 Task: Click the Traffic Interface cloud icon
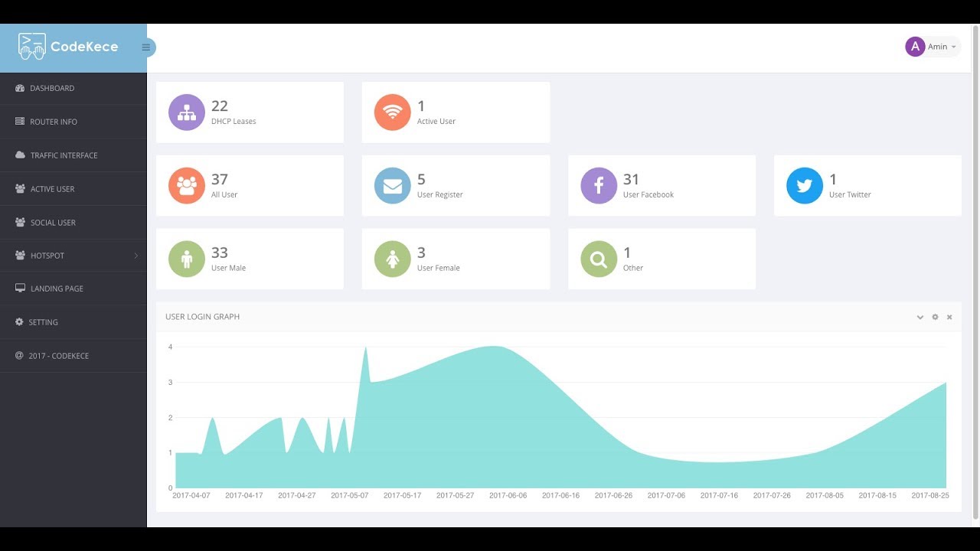coord(20,155)
